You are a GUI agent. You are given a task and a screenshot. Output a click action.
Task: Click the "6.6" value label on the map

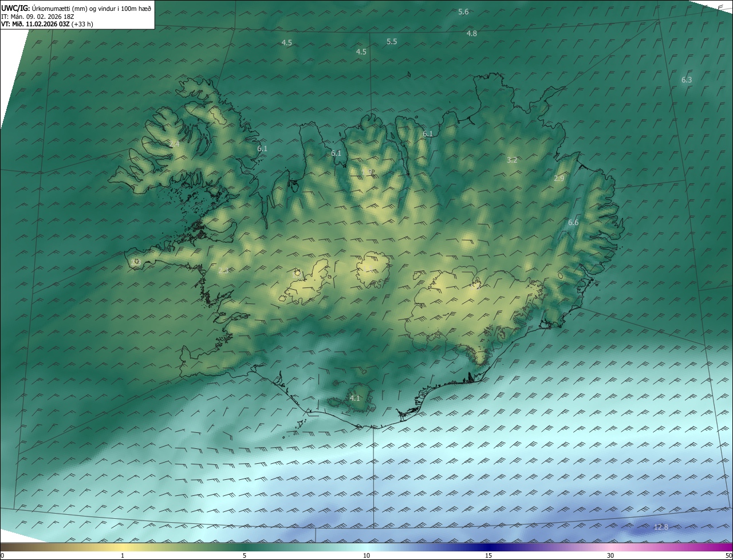(x=573, y=223)
